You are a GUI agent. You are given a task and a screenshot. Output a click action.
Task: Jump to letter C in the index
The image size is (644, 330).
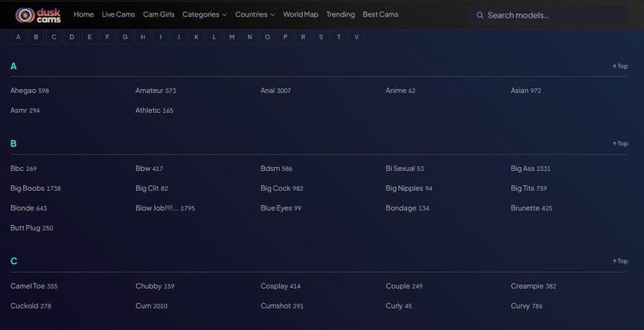pyautogui.click(x=54, y=37)
